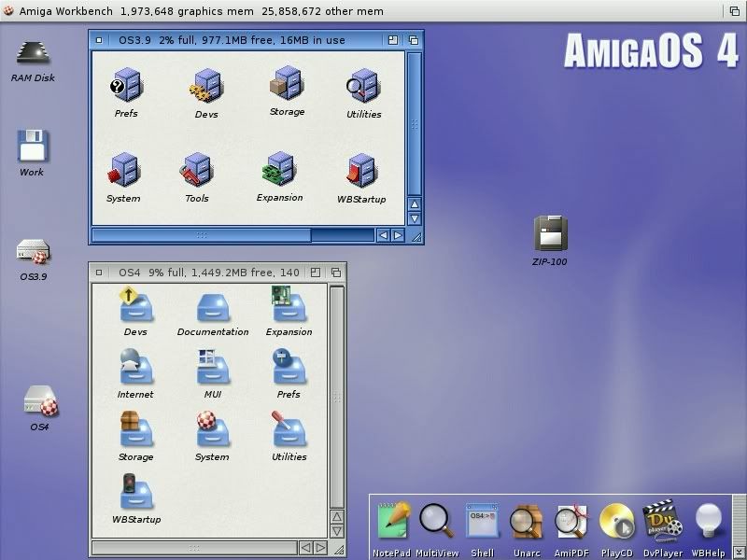Open Internet drawer in OS4 window
Screen dimensions: 747x560
(135, 374)
